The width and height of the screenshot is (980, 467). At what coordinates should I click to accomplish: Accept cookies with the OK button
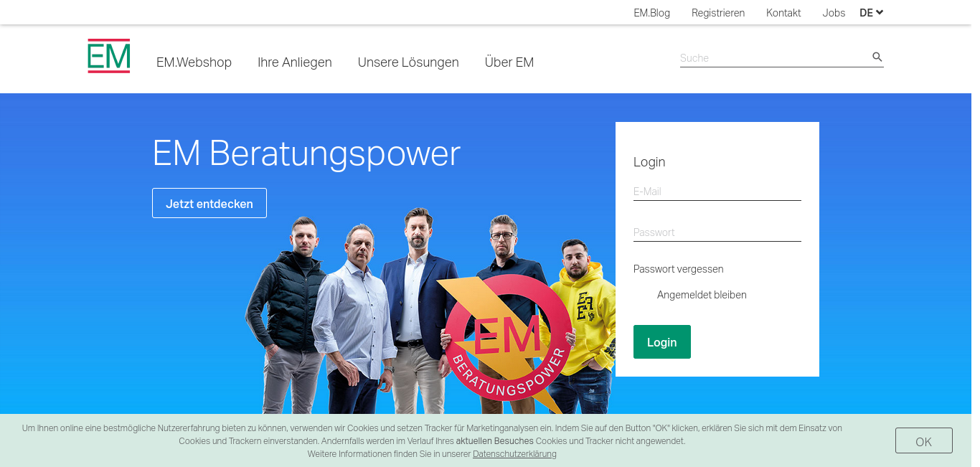pos(924,440)
